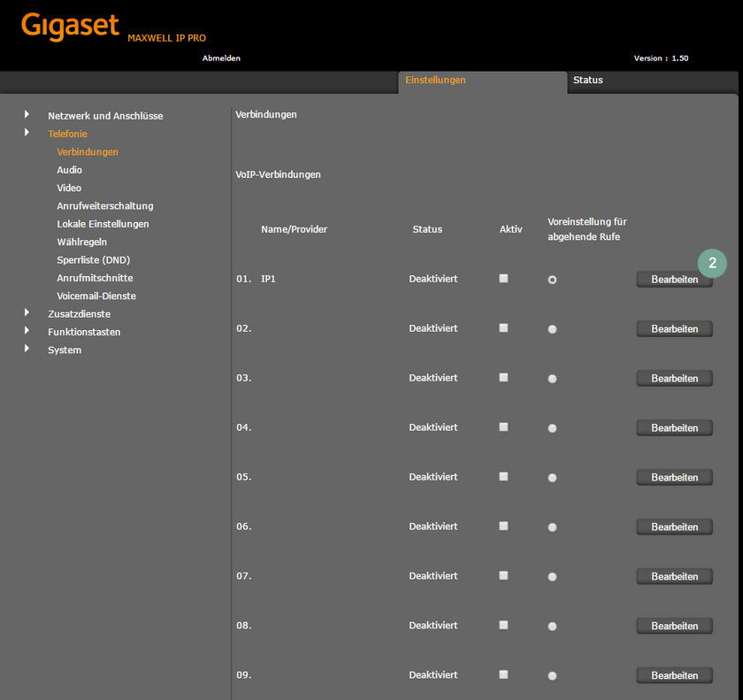Open the Wählregeln page
This screenshot has height=700, width=743.
pos(82,241)
